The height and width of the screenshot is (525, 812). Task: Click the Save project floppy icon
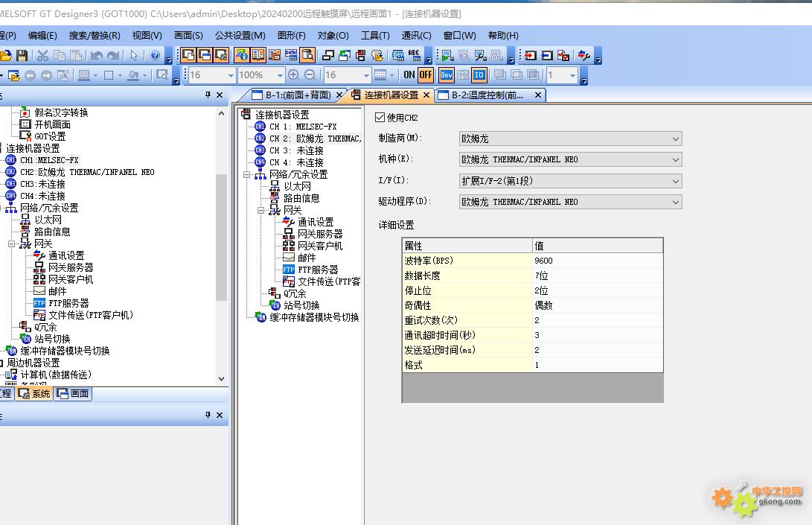pos(22,55)
